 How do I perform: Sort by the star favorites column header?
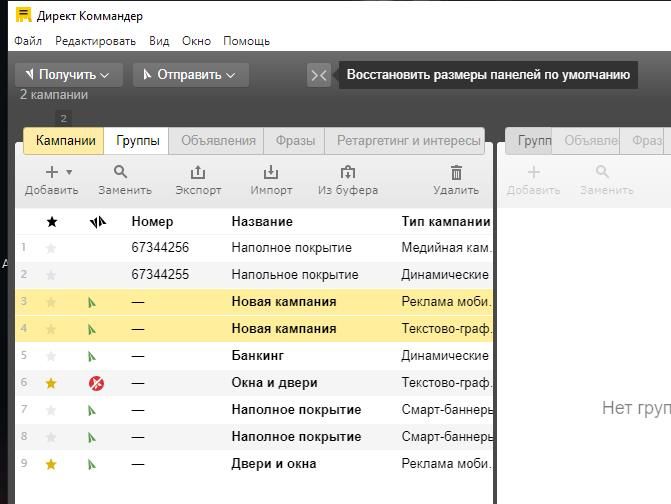point(52,222)
